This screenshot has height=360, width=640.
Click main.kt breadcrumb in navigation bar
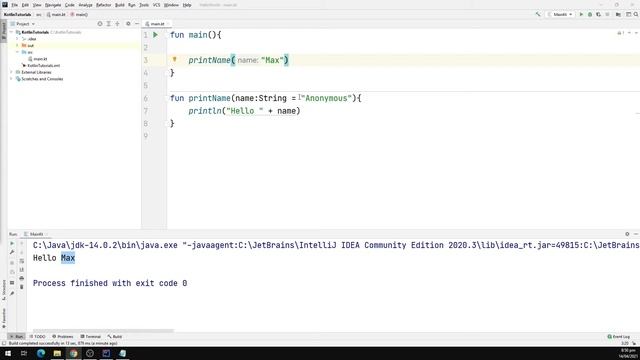[x=56, y=14]
